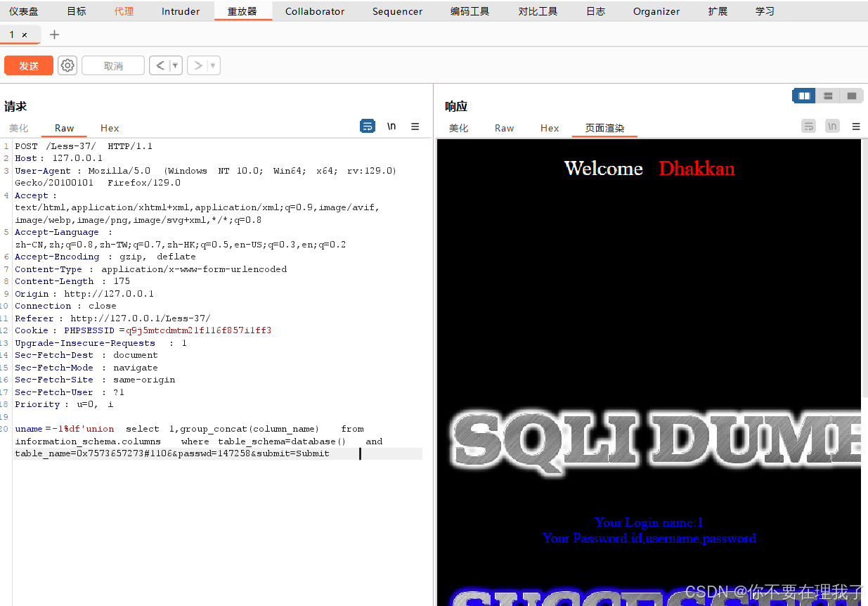Open Repeater settings gear icon
868x606 pixels.
[67, 65]
